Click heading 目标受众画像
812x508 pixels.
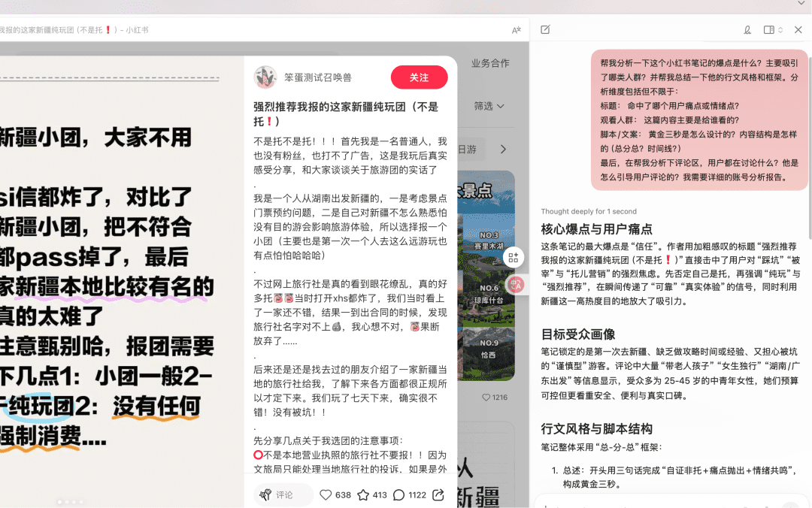click(578, 334)
